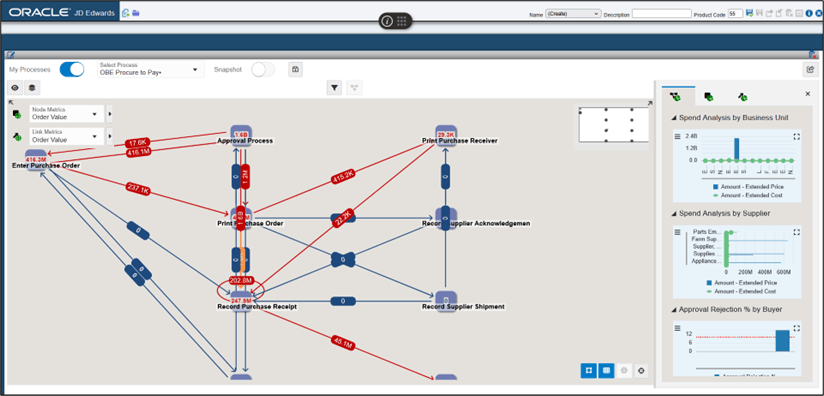Click the save layout icon next to Product Code
Viewport: 824px width, 396px height.
click(x=749, y=13)
